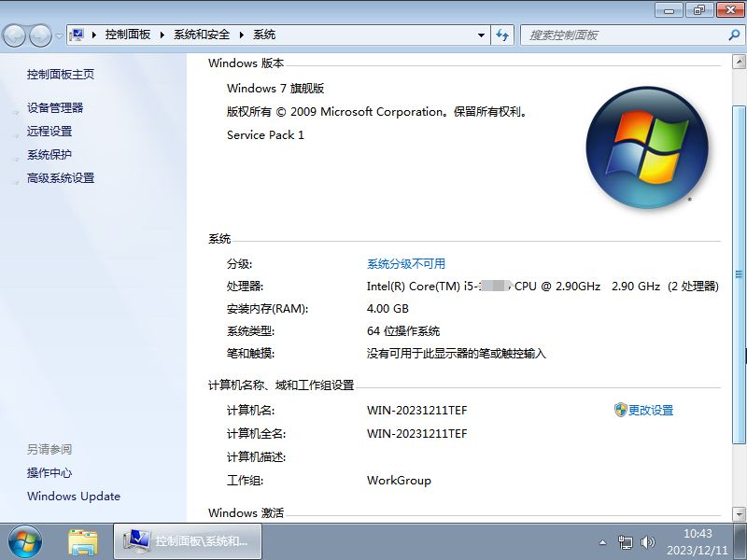The image size is (747, 560).
Task: Click the speaker icon in system tray
Action: pyautogui.click(x=649, y=541)
